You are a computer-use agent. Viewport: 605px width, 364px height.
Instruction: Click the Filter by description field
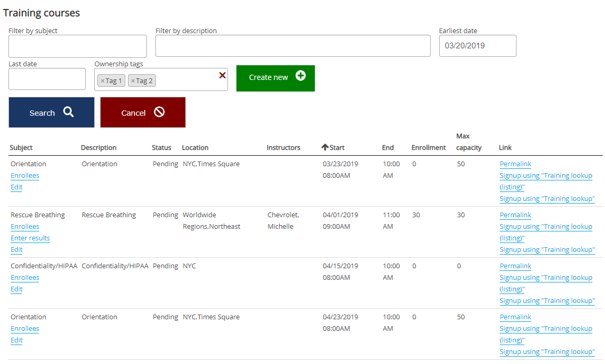pos(293,46)
